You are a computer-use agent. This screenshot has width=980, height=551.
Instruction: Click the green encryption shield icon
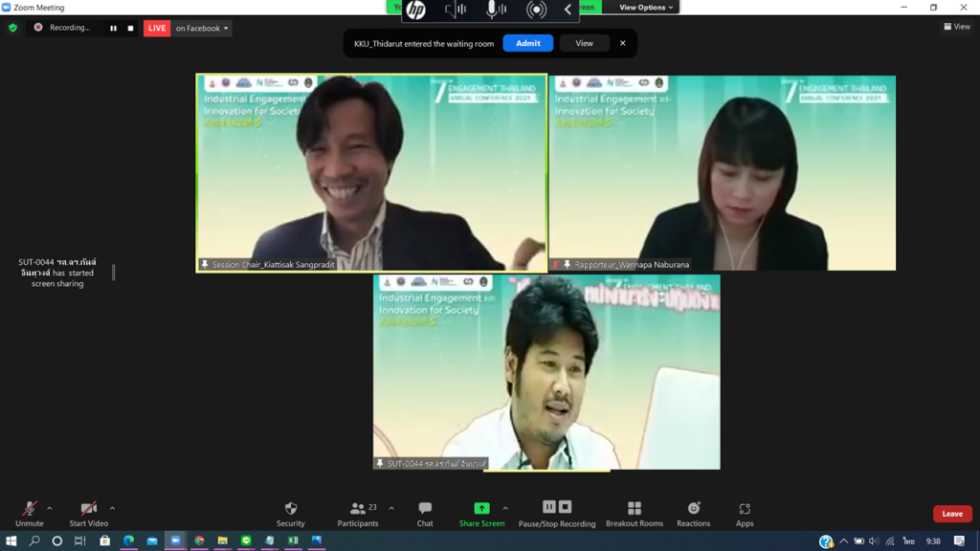[12, 28]
